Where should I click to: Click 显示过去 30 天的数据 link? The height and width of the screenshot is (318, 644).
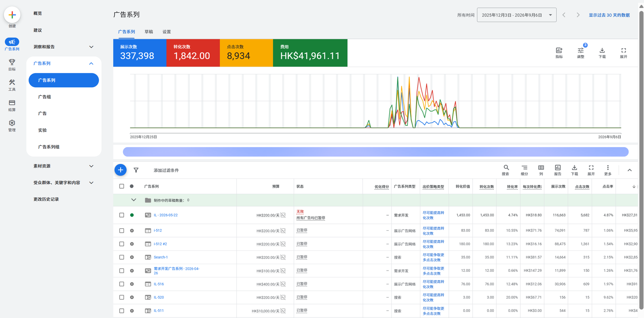(x=609, y=15)
